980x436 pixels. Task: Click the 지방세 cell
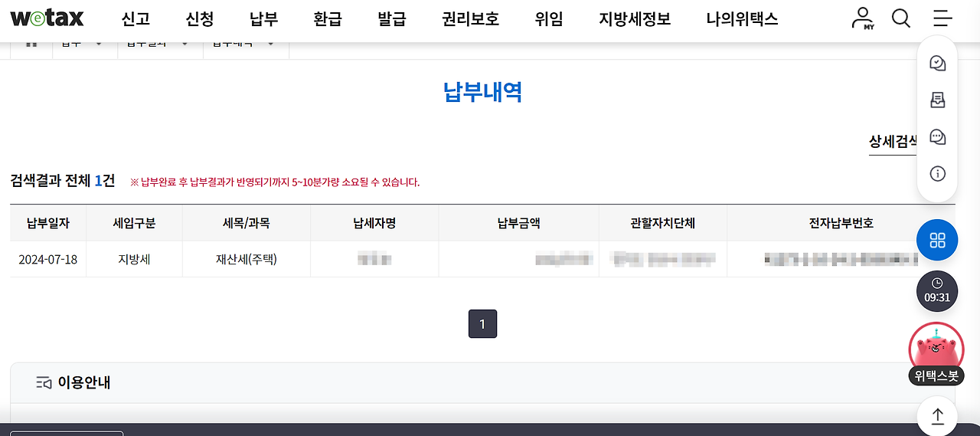(134, 259)
